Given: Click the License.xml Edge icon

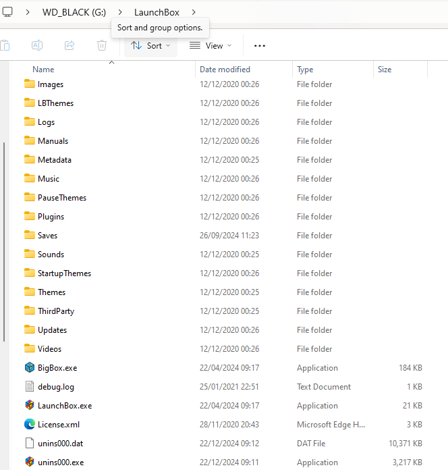Looking at the screenshot, I should tap(30, 424).
